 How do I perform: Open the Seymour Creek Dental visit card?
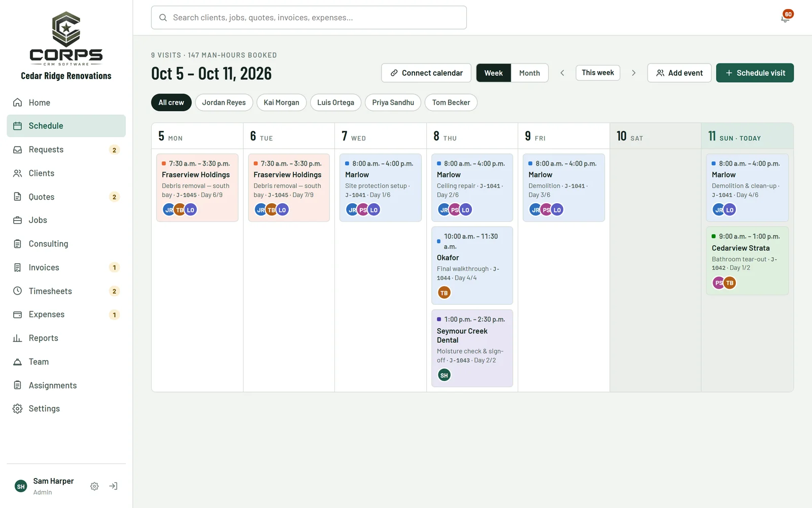point(472,348)
